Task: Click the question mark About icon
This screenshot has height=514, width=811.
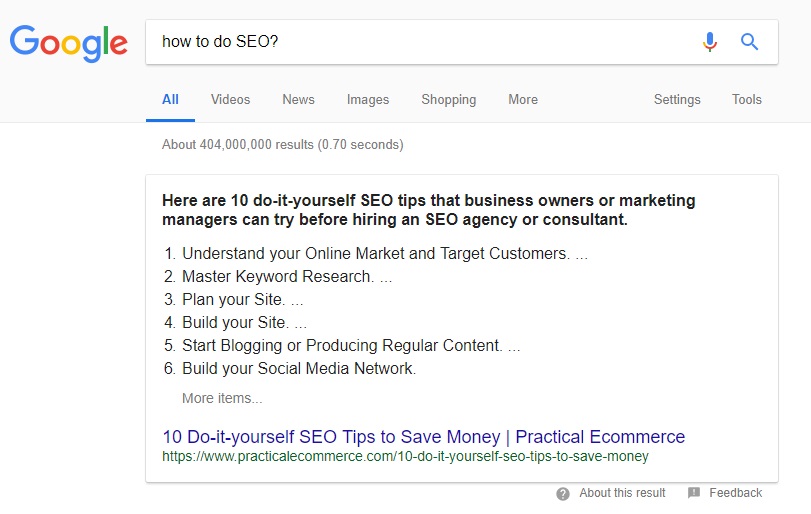Action: pyautogui.click(x=563, y=494)
